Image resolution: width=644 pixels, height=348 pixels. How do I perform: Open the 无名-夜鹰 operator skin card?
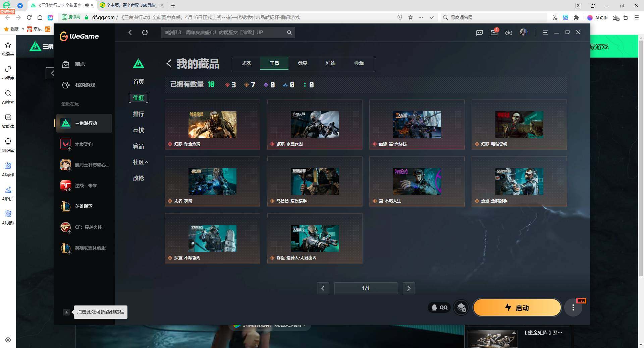(212, 182)
